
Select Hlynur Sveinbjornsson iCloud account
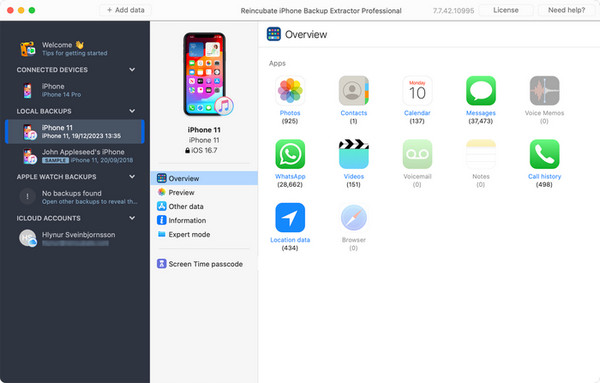coord(75,238)
